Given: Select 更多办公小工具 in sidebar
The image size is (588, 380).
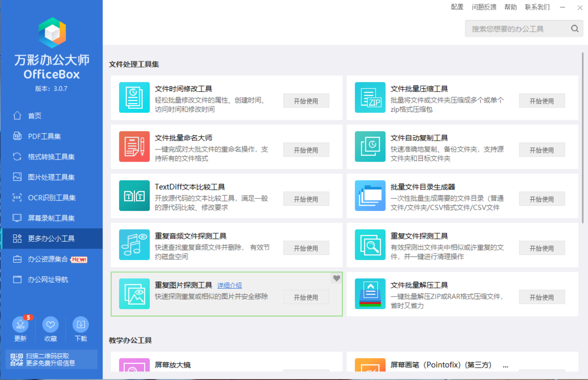Looking at the screenshot, I should point(52,238).
